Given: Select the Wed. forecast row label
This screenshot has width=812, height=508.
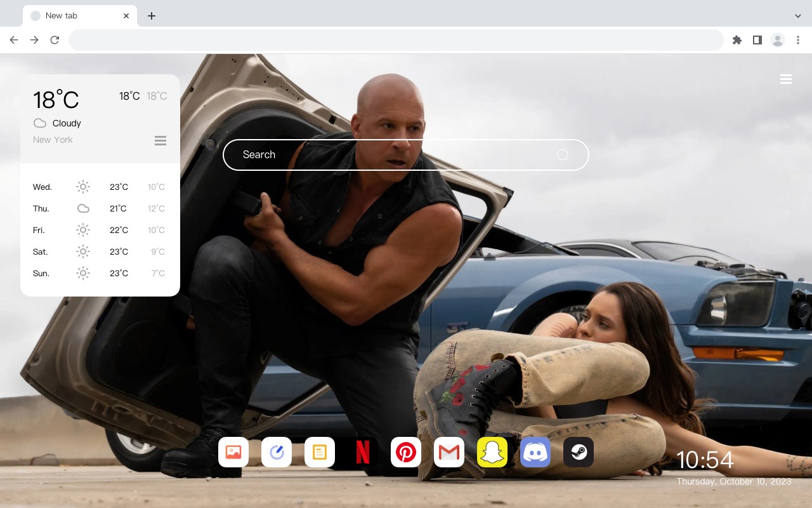Looking at the screenshot, I should (43, 187).
